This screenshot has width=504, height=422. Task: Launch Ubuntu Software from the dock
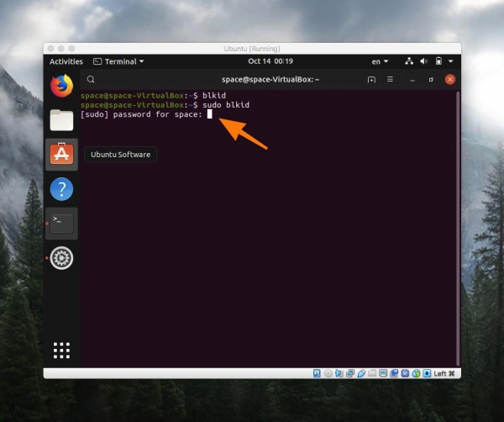click(61, 154)
